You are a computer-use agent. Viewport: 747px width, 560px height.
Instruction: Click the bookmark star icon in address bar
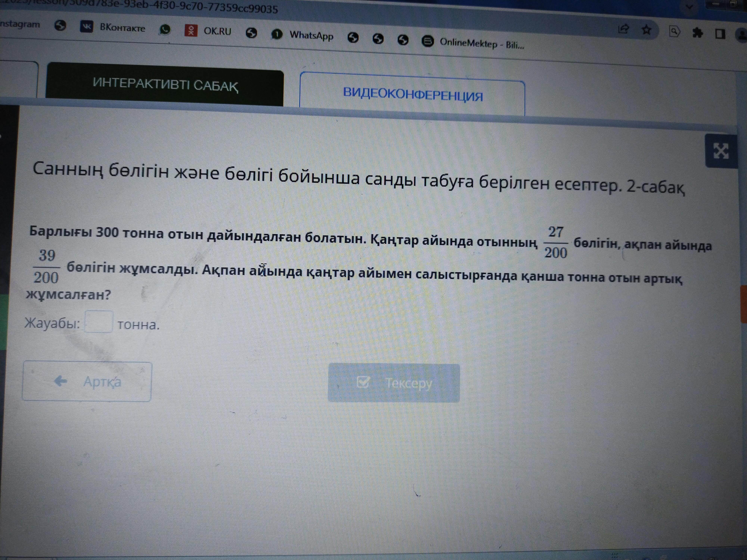[646, 30]
